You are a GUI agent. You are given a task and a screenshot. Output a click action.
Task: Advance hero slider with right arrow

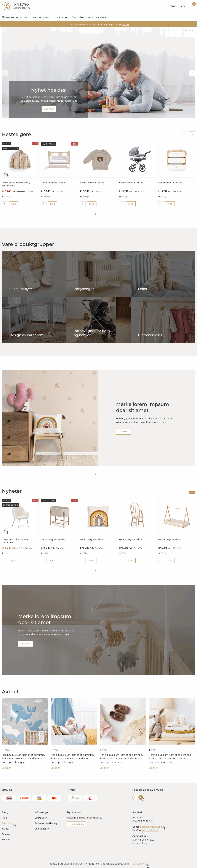[x=192, y=73]
